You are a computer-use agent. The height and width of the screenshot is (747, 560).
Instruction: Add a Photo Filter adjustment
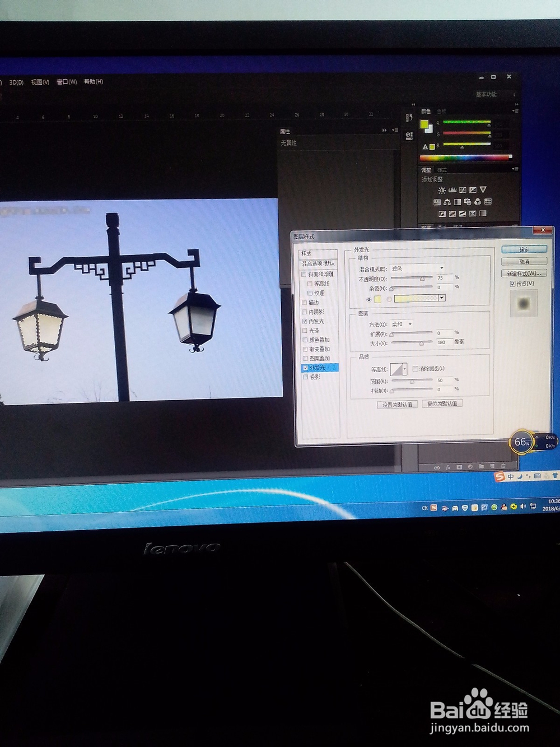click(x=467, y=202)
